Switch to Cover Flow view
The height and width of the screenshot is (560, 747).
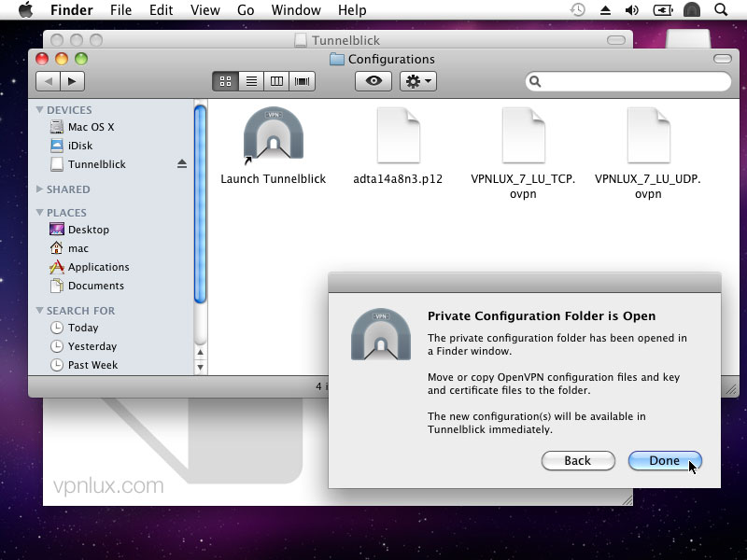[x=302, y=81]
